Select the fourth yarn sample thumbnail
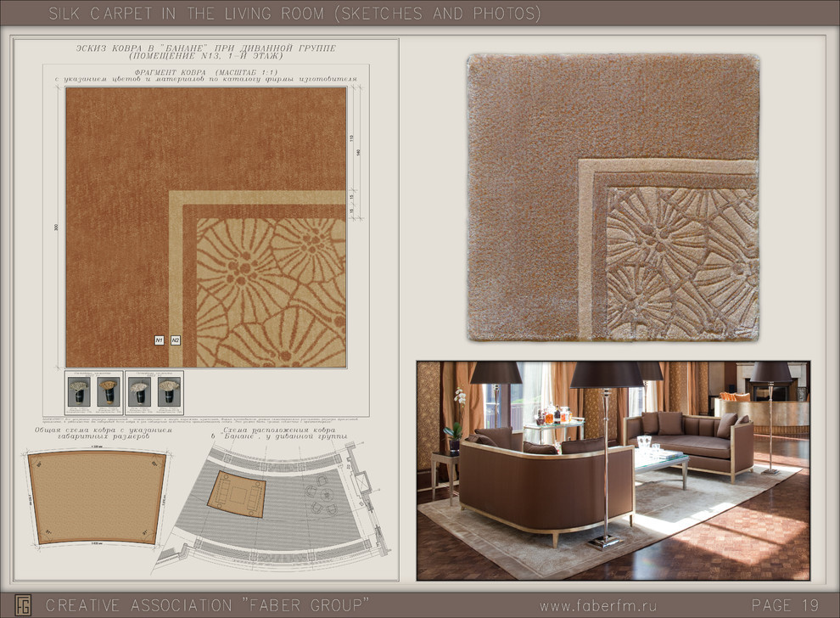 169,391
